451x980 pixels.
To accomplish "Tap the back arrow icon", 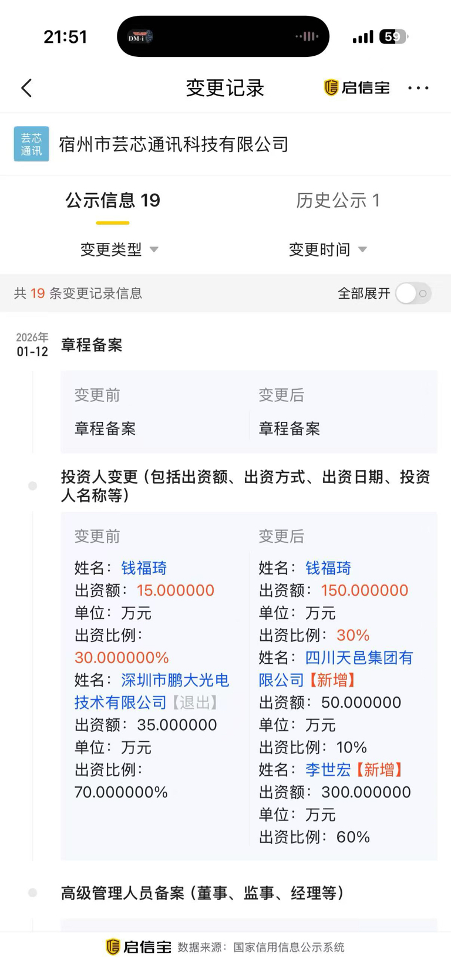I will coord(26,88).
